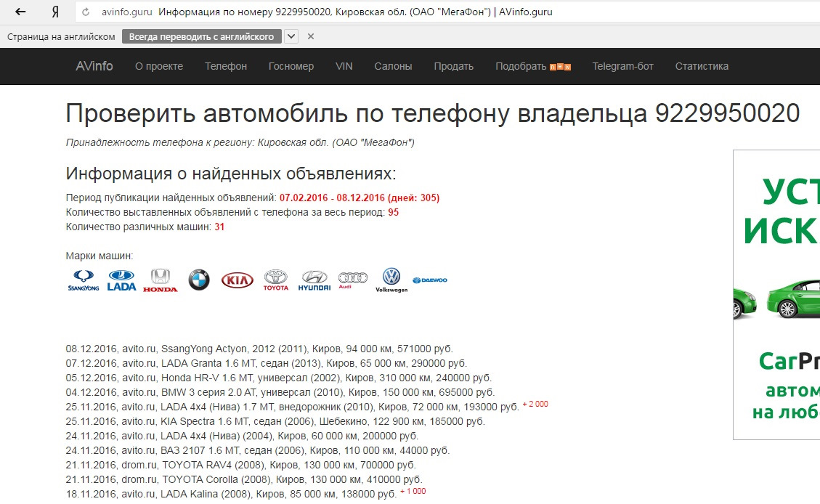Click the green CarPrice ad banner
The width and height of the screenshot is (820, 504).
776,295
